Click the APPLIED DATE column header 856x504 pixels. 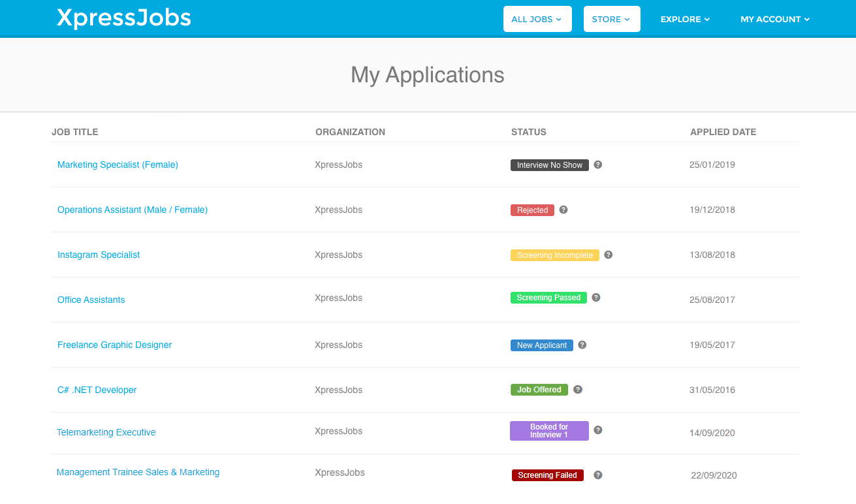[x=723, y=132]
